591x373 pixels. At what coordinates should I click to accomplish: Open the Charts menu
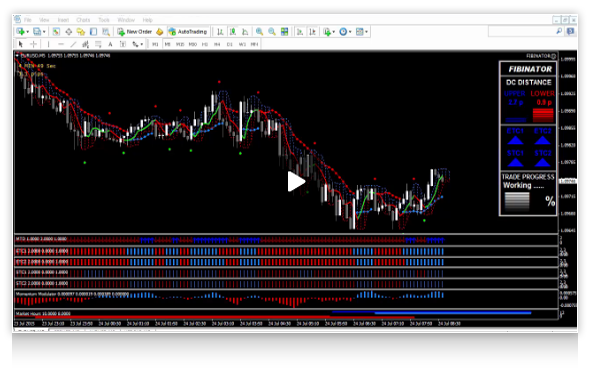pyautogui.click(x=83, y=20)
